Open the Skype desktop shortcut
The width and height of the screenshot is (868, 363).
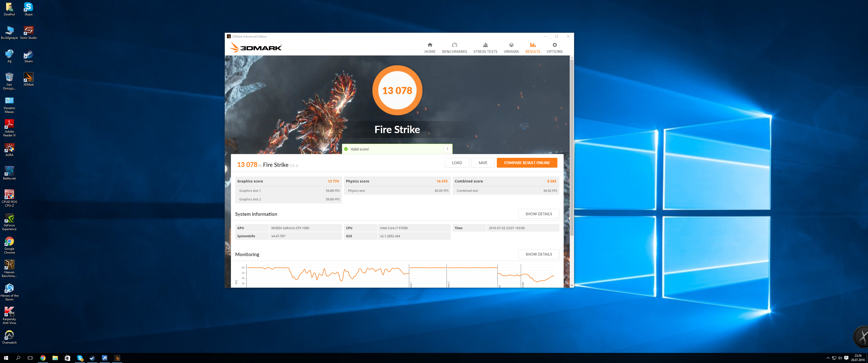(x=28, y=9)
